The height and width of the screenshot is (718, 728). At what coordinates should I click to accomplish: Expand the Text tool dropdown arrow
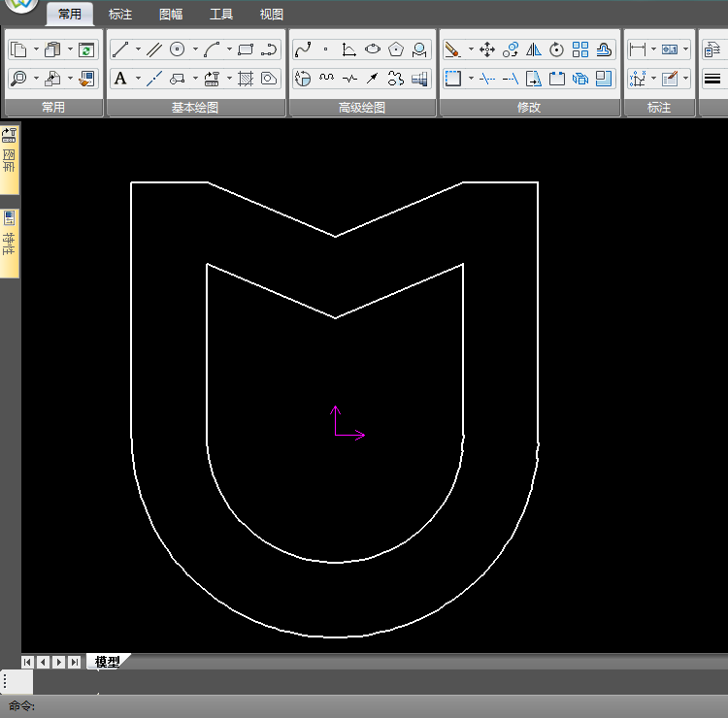click(x=138, y=78)
